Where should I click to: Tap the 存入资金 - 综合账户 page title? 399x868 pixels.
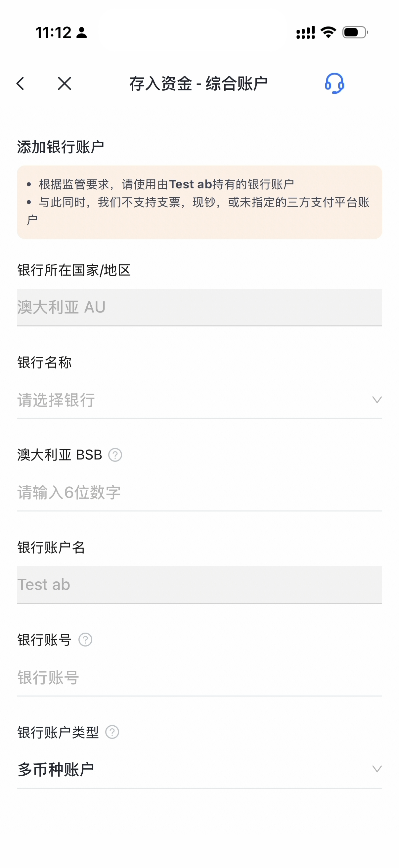(x=199, y=83)
